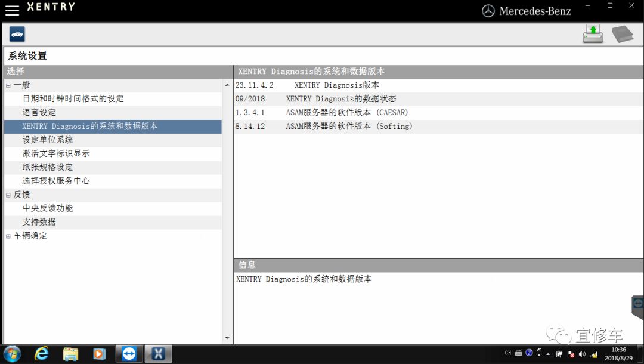Viewport: 644px width, 364px height.
Task: Click the blue vehicle icon in toolbar
Action: point(17,34)
